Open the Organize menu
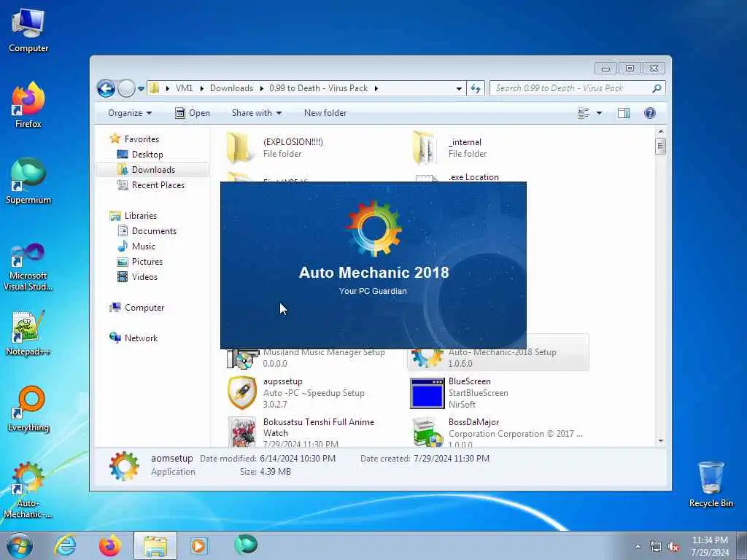The height and width of the screenshot is (560, 747). [130, 113]
